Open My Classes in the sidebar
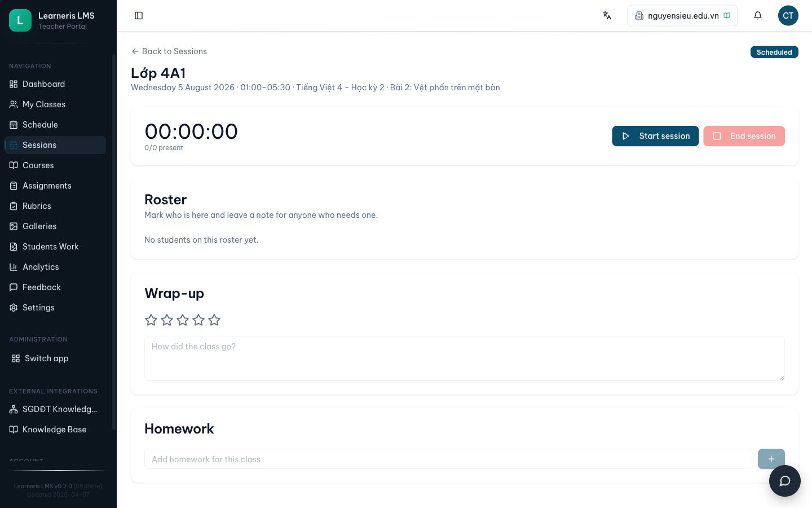Screen dimensions: 812x508 click(55, 104)
